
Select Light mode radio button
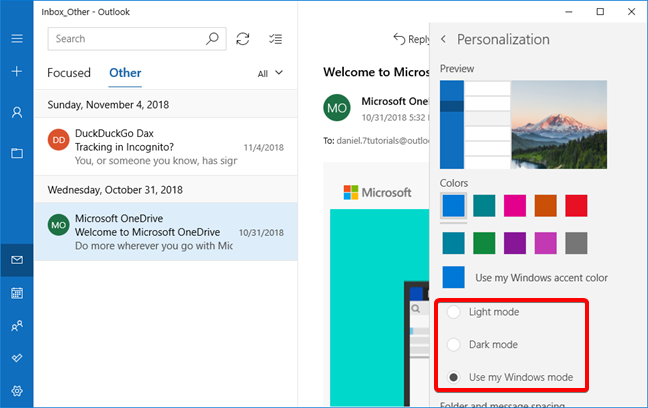coord(453,312)
